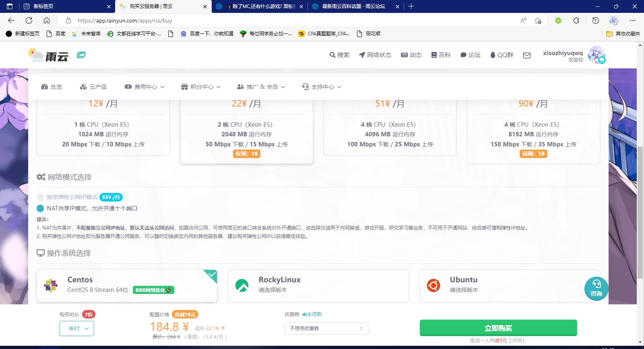
Task: Click the xiaozhiyuqwq username
Action: coord(563,53)
